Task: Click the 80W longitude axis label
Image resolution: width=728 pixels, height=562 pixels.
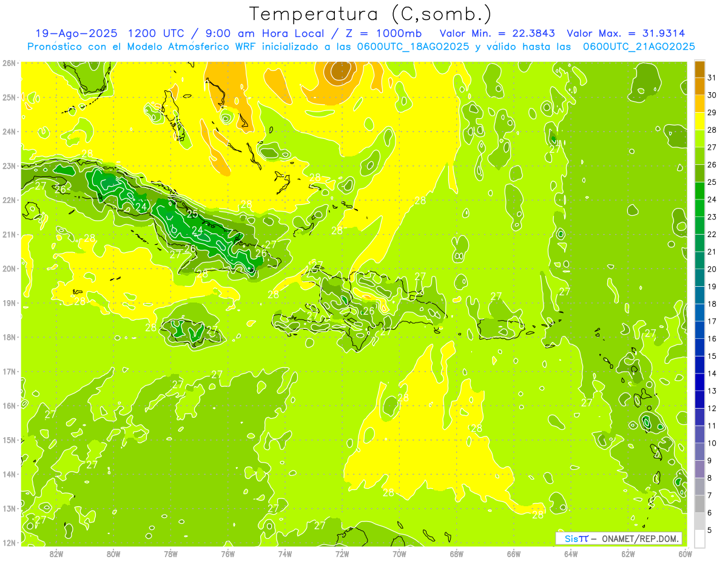Action: pyautogui.click(x=113, y=554)
